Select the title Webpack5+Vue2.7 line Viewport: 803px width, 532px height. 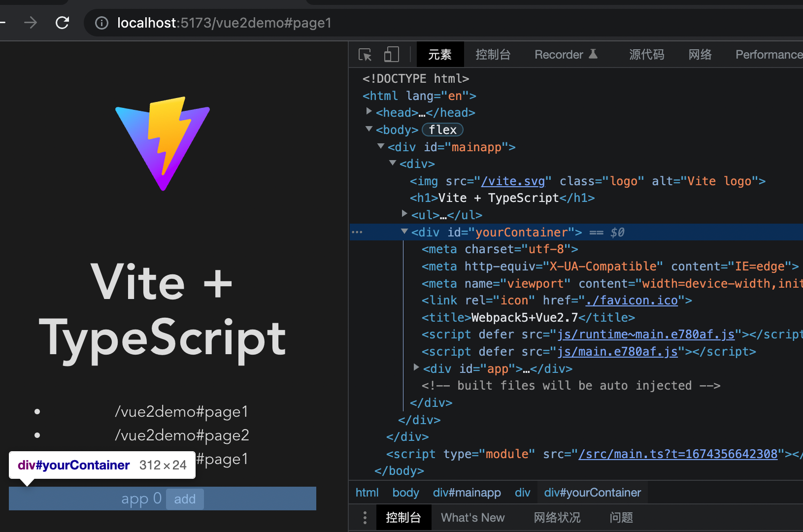click(x=529, y=318)
